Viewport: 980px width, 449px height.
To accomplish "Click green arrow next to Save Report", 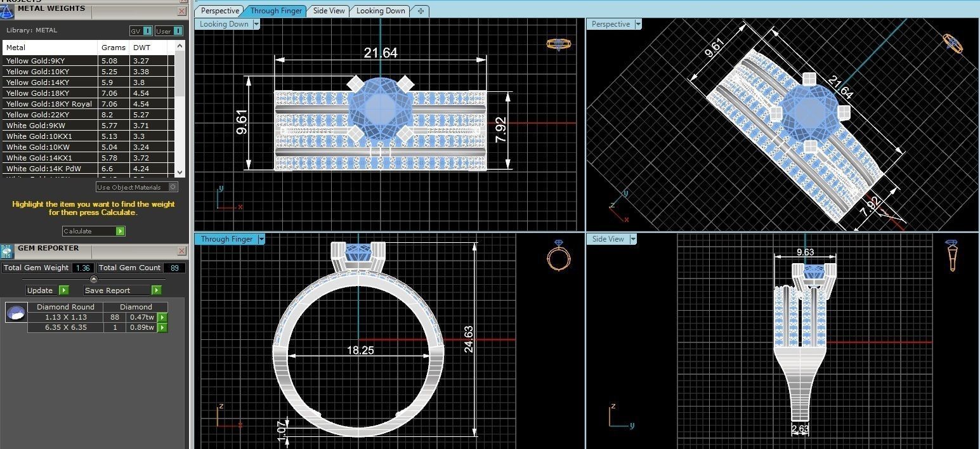I will click(x=157, y=290).
